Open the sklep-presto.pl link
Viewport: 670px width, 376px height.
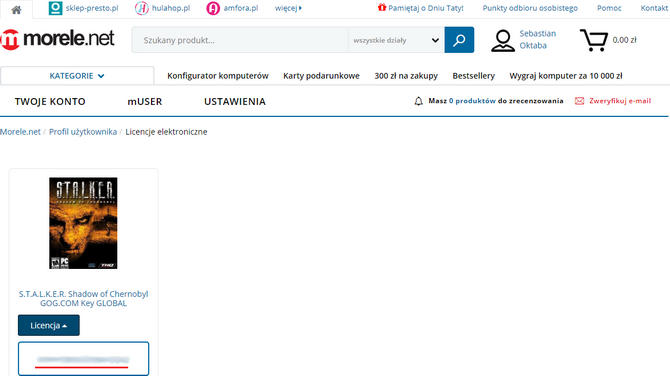click(x=92, y=8)
